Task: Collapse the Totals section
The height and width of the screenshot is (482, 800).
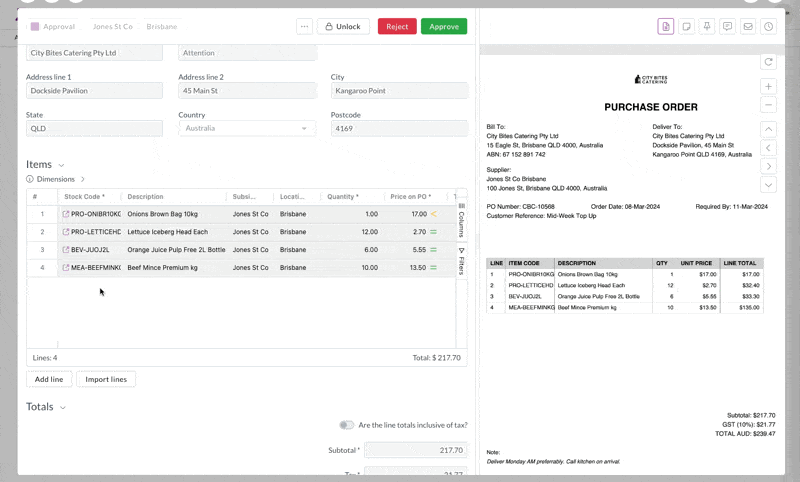Action: pos(63,408)
